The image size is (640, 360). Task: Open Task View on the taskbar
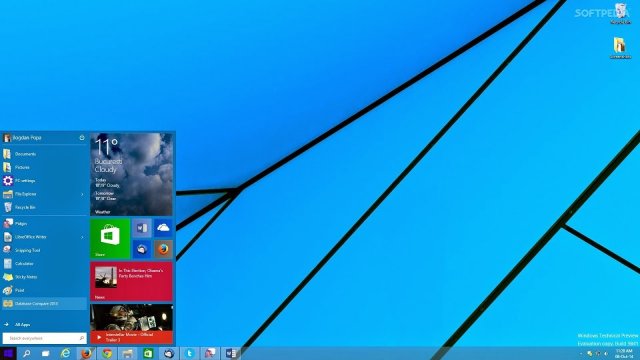tap(45, 353)
